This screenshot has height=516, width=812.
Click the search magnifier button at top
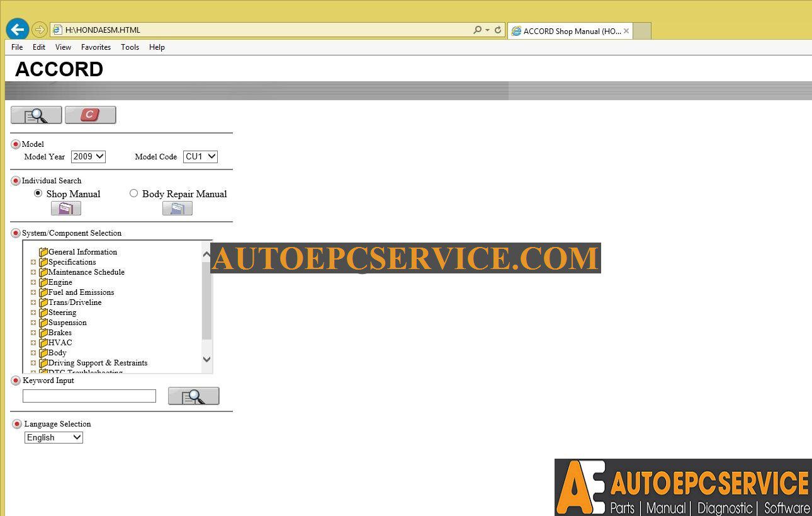(37, 115)
